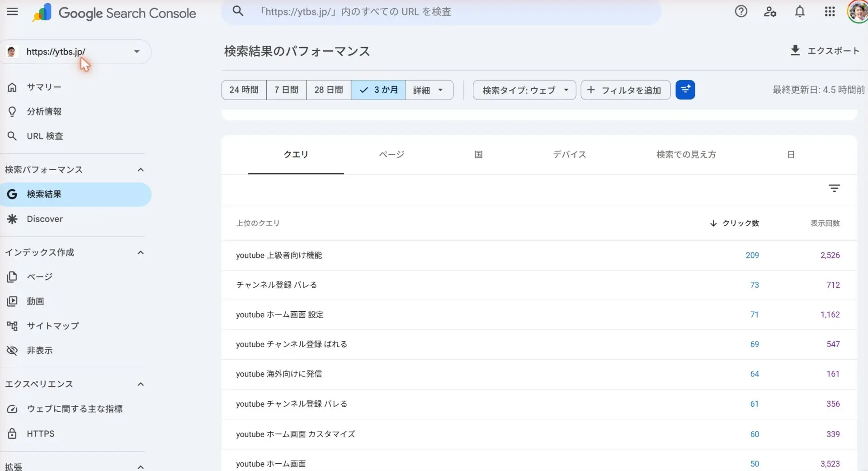Click フィルタを追加 button
Screen dimensions: 868x471
(625, 90)
